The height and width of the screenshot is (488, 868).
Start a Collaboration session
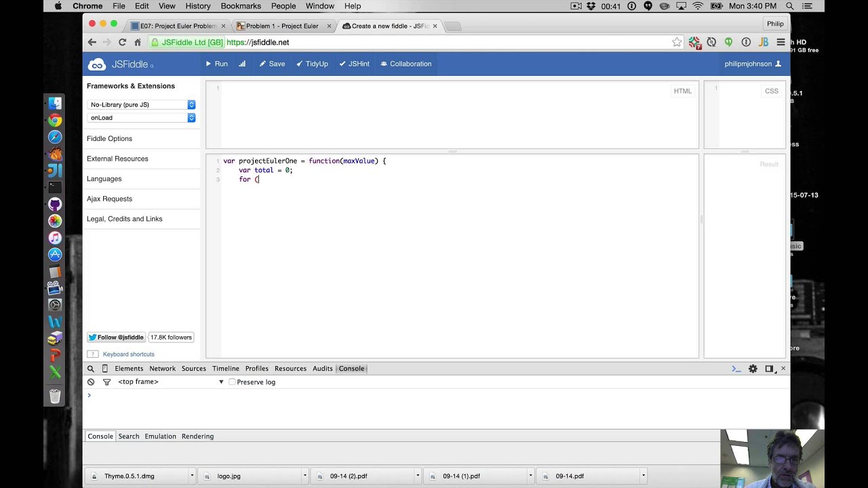(x=406, y=64)
